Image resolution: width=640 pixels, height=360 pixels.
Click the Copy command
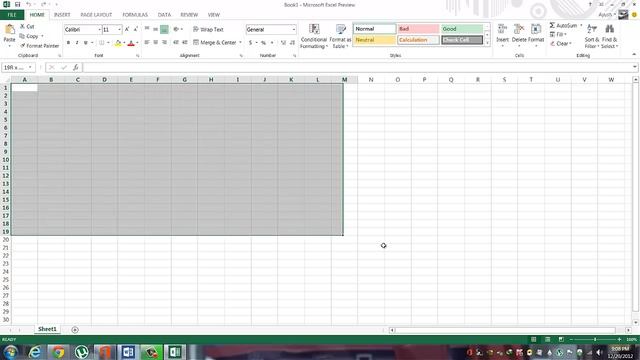(x=29, y=36)
